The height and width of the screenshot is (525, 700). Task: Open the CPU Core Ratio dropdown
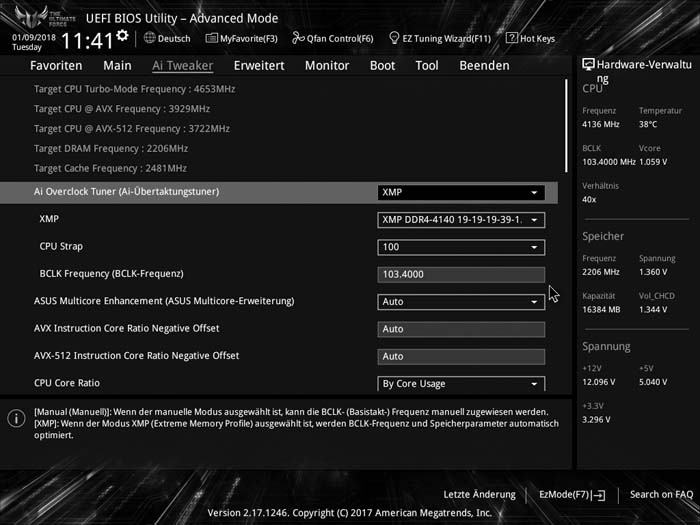tap(461, 383)
